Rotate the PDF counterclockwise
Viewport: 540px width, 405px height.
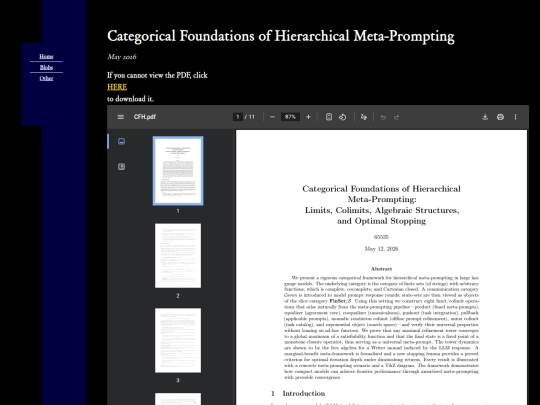[x=342, y=117]
